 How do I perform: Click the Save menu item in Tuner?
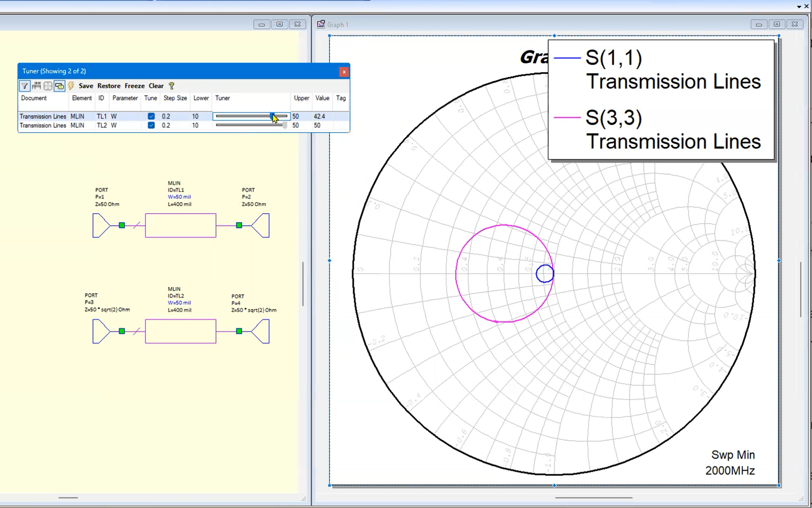pos(86,86)
